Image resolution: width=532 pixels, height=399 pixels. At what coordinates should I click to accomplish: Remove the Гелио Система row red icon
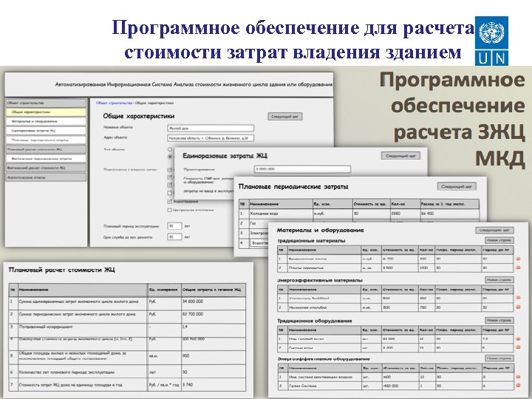[x=518, y=386]
